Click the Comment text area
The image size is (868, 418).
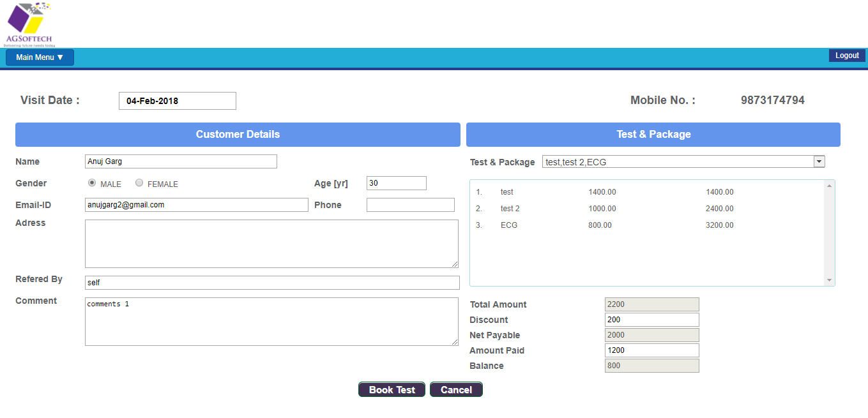click(271, 322)
